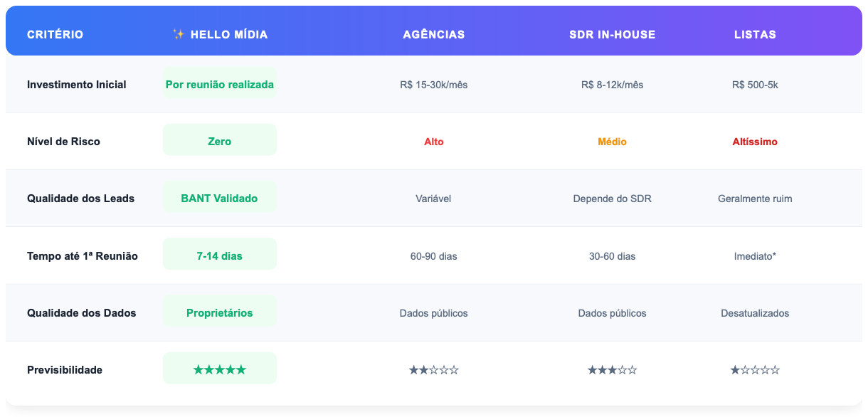The width and height of the screenshot is (868, 417).
Task: Click the three-star rating under SDR In-House
Action: pos(612,370)
